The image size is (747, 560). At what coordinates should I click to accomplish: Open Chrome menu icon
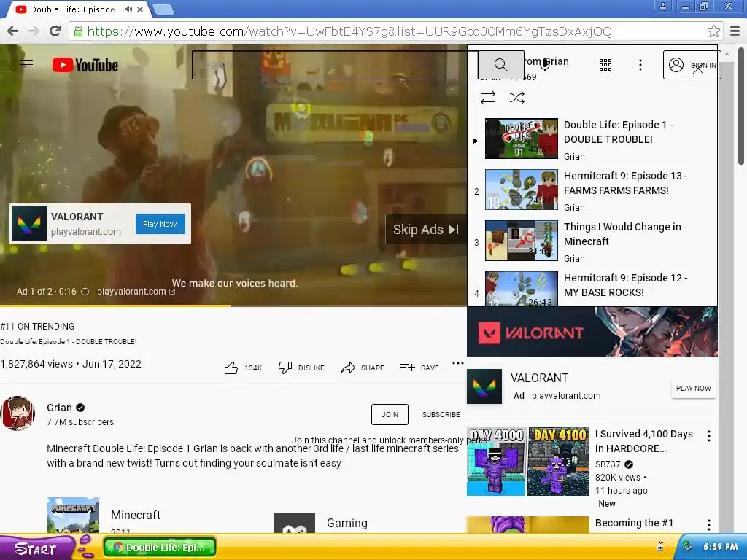click(735, 31)
